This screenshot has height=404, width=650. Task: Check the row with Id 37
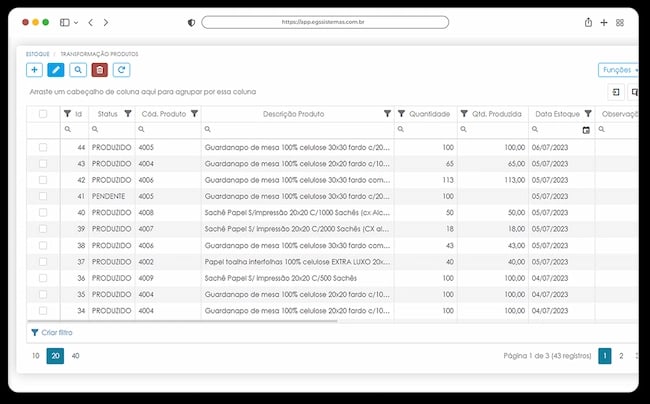[x=43, y=262]
